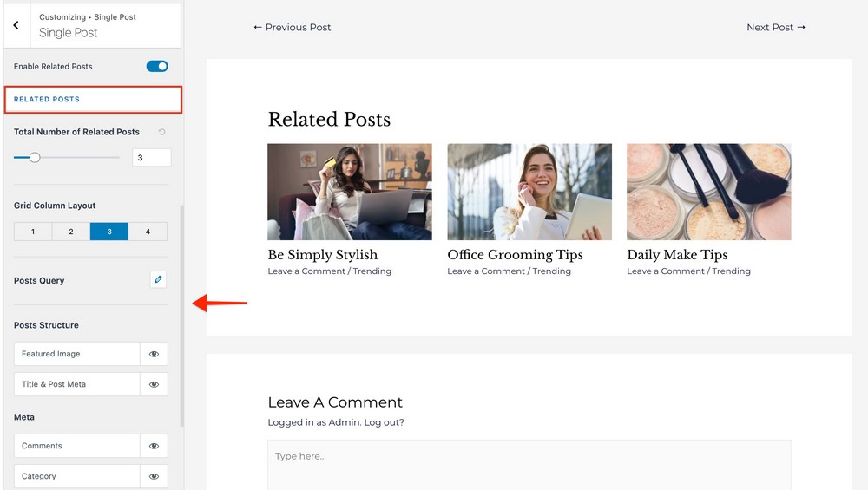This screenshot has height=490, width=868.
Task: Click Leave a Comment under Daily Make Tips
Action: click(x=666, y=271)
